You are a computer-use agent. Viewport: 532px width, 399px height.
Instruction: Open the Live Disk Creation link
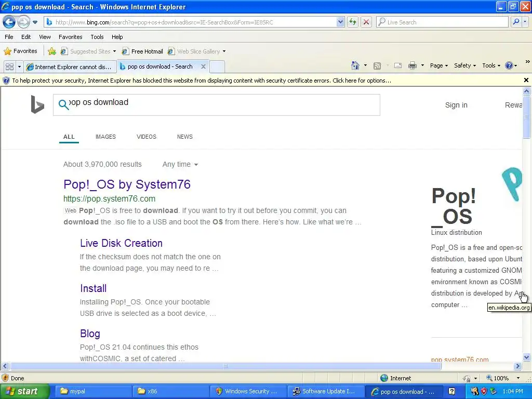121,243
